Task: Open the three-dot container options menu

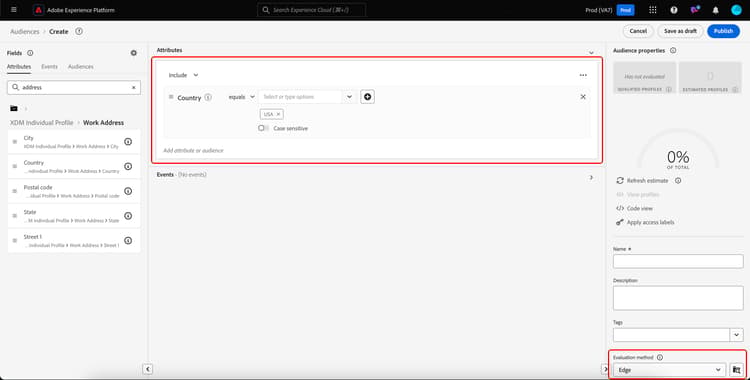Action: click(583, 75)
